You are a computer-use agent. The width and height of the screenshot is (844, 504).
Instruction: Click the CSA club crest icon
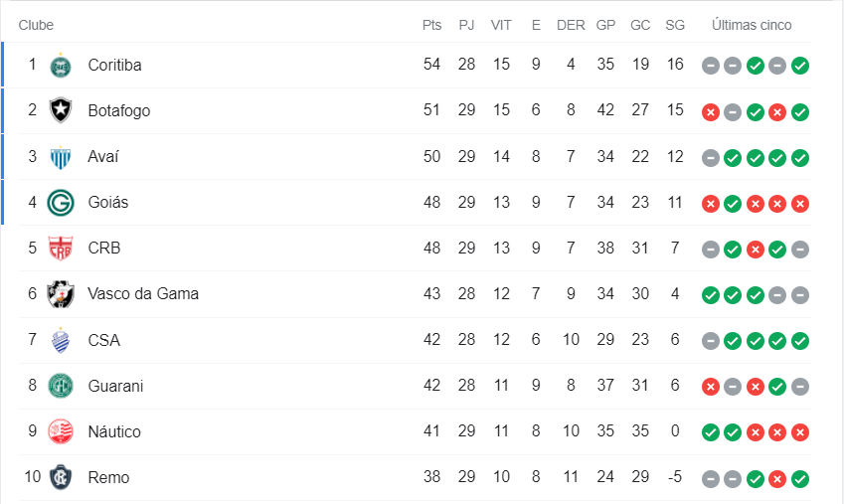pos(61,340)
